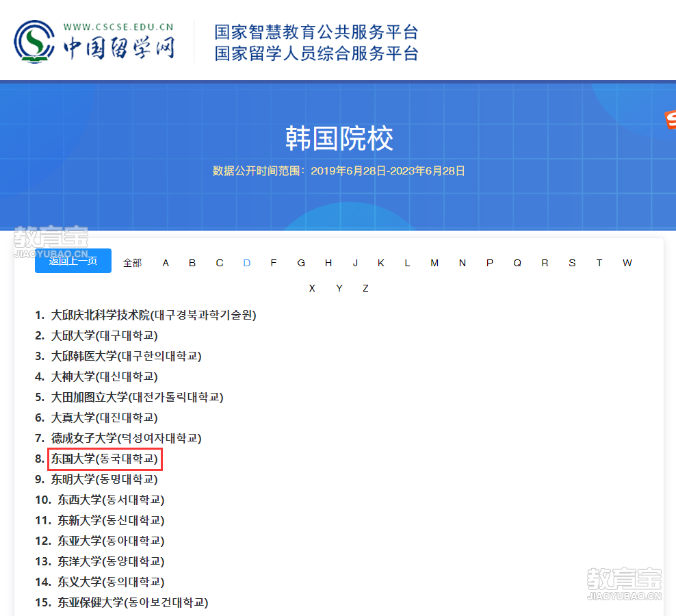676x616 pixels.
Task: Select letter W filter
Action: 627,263
